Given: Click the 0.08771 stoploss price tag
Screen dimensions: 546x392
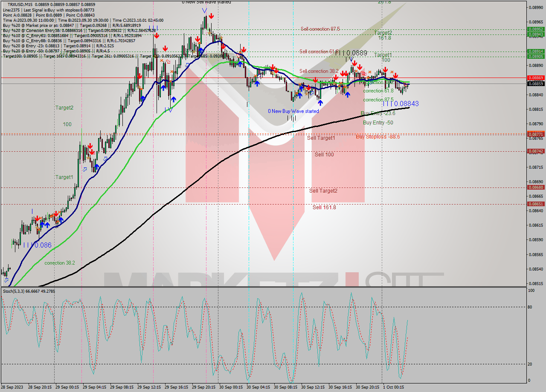Looking at the screenshot, I should [x=536, y=134].
